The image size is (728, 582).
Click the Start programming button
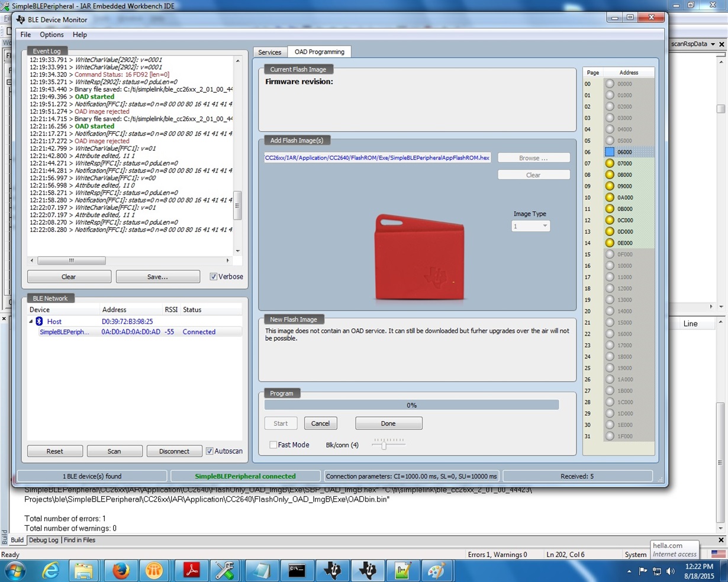tap(281, 423)
